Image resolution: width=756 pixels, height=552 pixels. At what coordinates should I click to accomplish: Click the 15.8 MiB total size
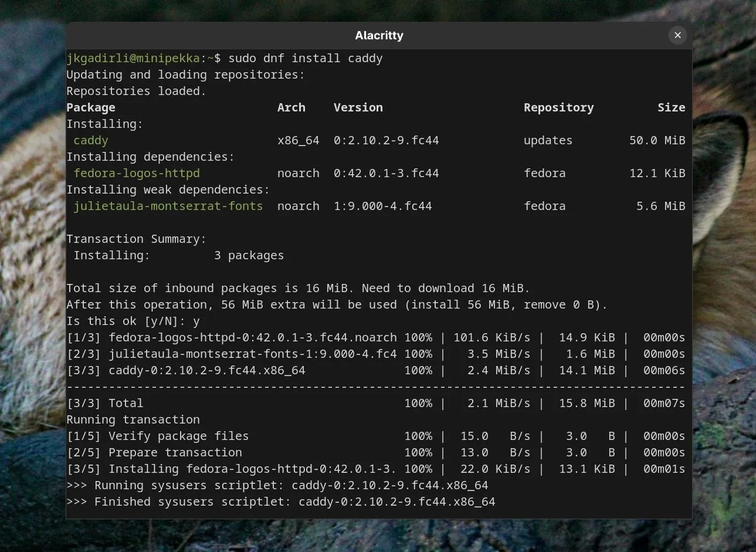(x=587, y=403)
